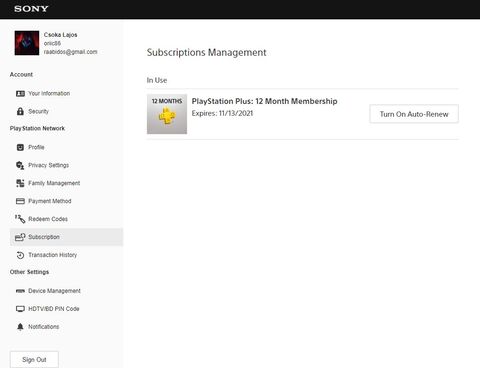Screen dimensions: 480x368
Task: Open the 12 Months PlayStation Plus thumbnail
Action: pos(167,114)
